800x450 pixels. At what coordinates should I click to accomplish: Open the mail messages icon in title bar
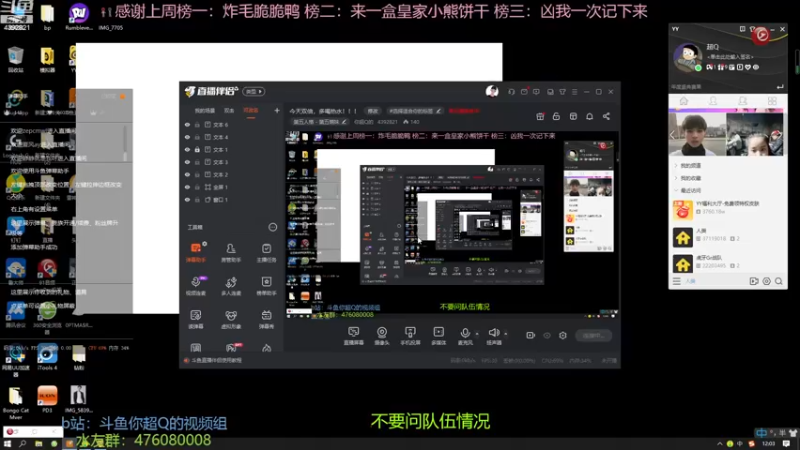[524, 92]
